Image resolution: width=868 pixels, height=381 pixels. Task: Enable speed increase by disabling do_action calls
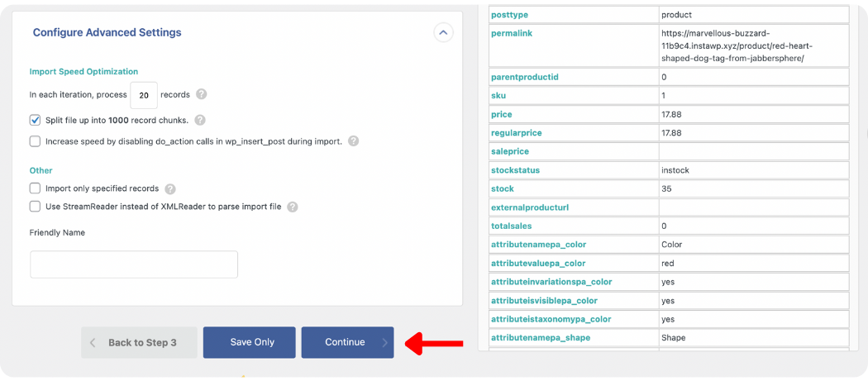point(36,141)
